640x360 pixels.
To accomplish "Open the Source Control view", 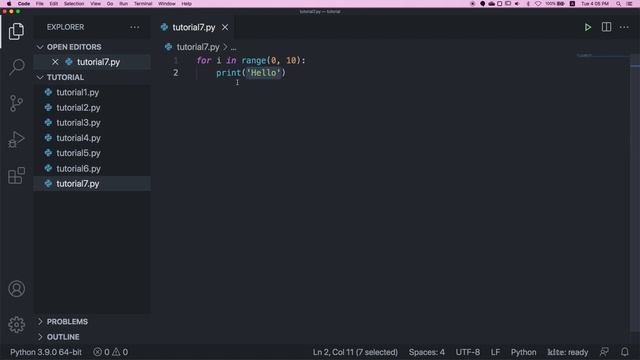I will pos(16,103).
